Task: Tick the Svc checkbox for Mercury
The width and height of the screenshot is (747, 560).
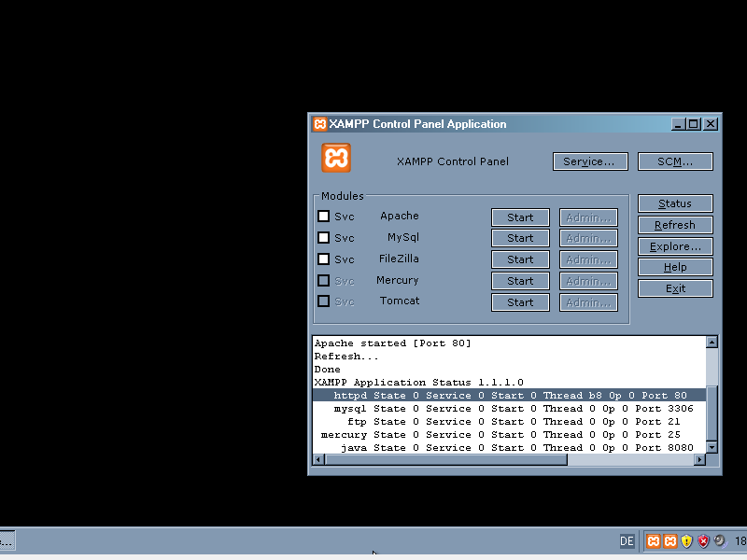Action: 323,280
